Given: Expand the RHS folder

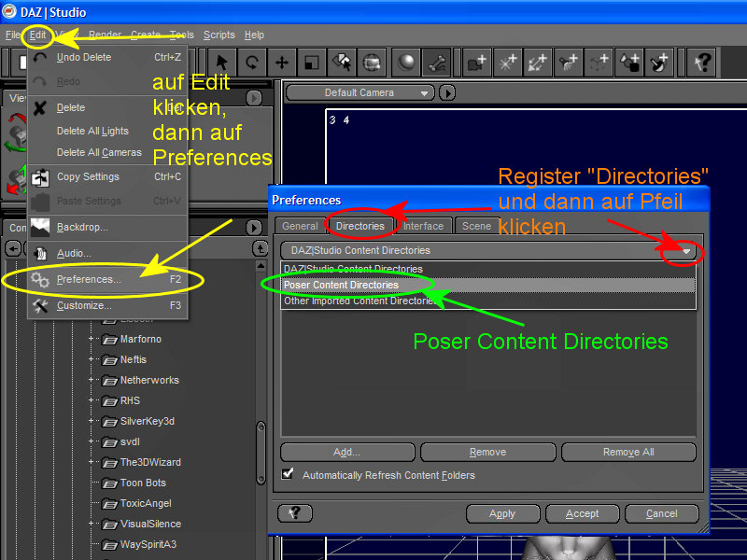Looking at the screenshot, I should tap(91, 400).
